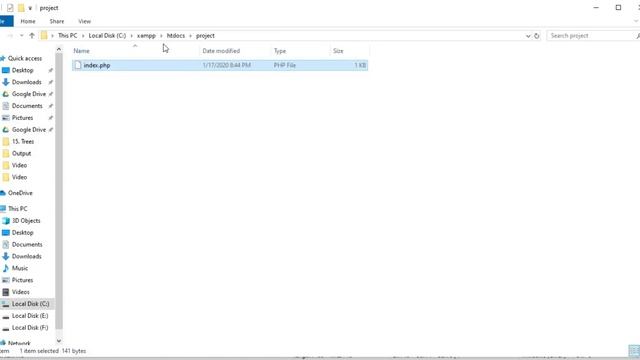Open Documents under This PC

27,244
